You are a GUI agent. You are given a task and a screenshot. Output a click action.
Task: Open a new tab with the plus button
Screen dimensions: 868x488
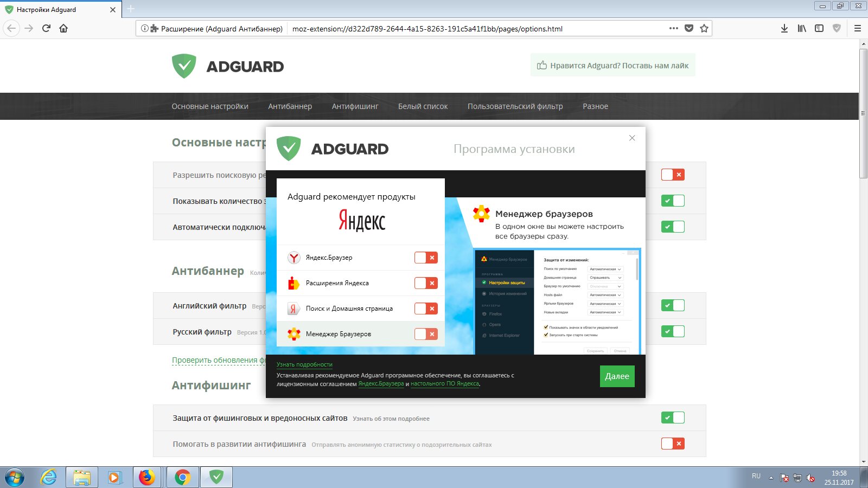[131, 9]
